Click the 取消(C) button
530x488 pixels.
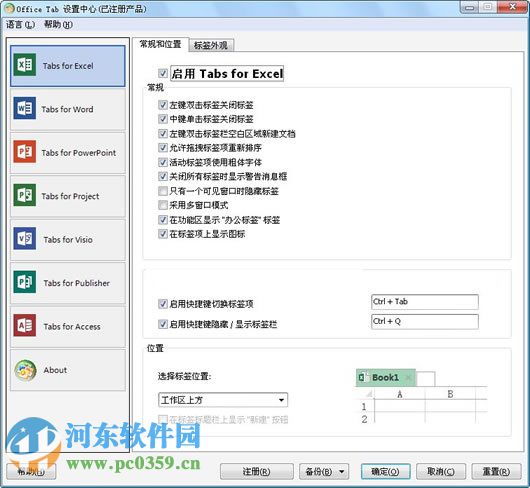[441, 471]
